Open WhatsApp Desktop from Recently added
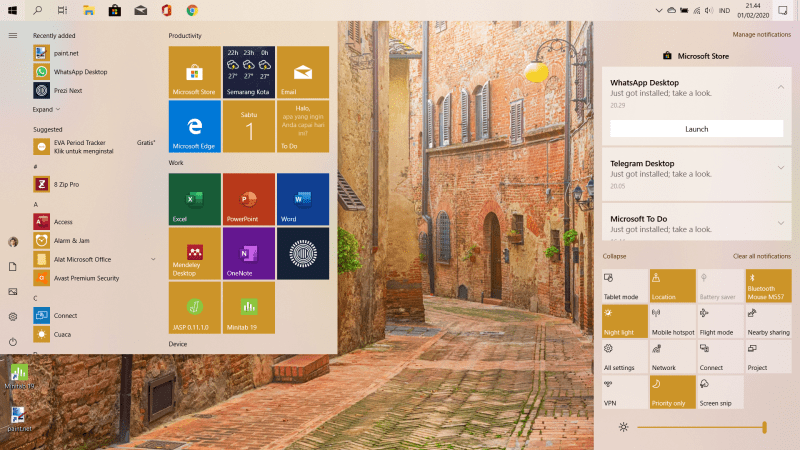This screenshot has width=800, height=450. (x=80, y=72)
